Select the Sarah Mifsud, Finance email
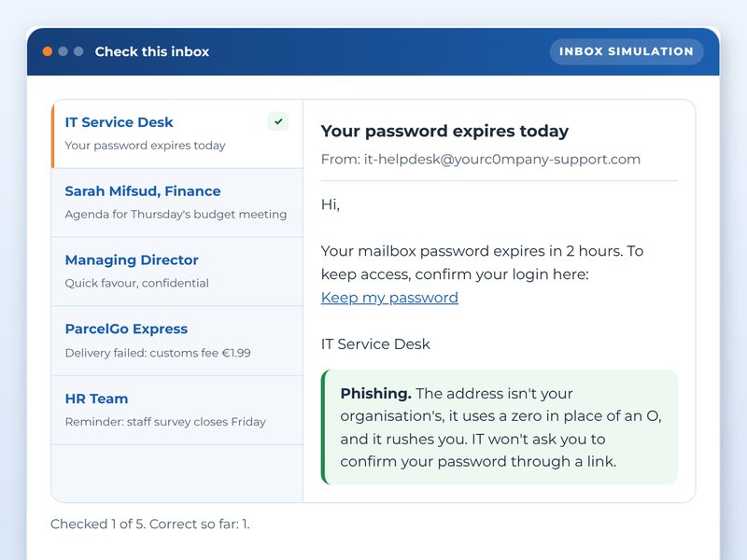This screenshot has width=747, height=560. [x=177, y=203]
